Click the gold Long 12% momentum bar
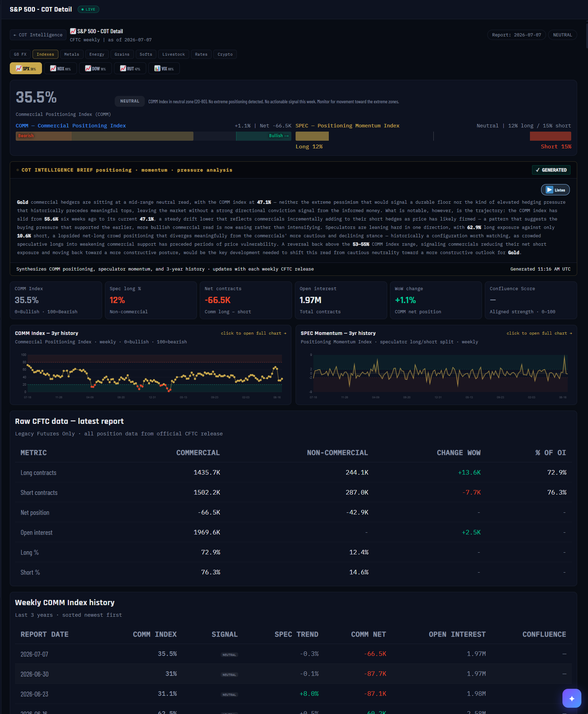Viewport: 588px width, 714px height. tap(312, 136)
